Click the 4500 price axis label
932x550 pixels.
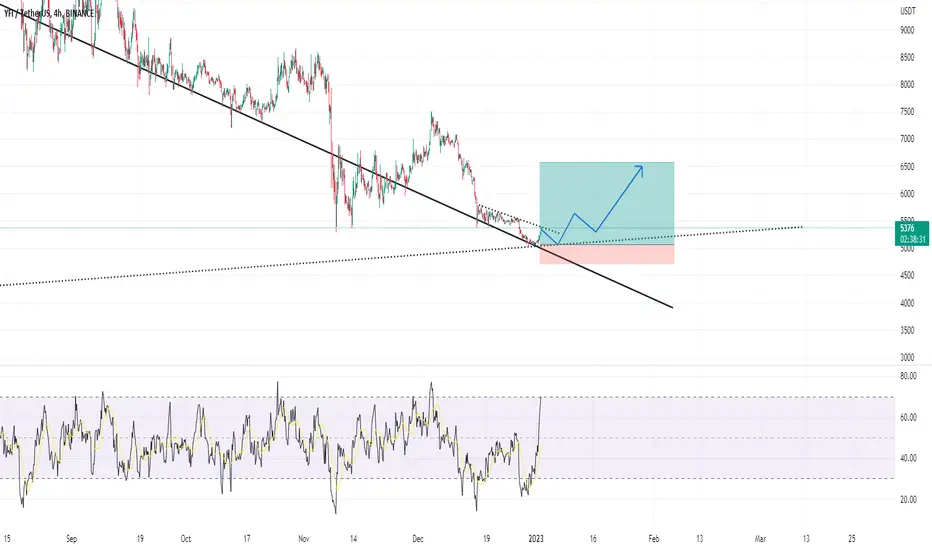[907, 276]
